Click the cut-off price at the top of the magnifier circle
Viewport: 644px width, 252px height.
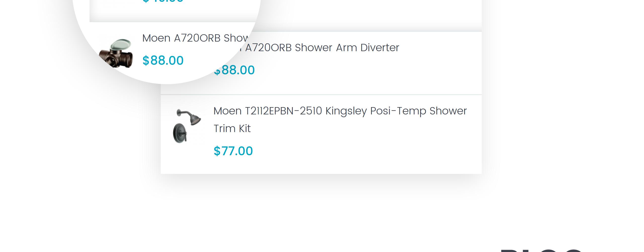point(163,1)
